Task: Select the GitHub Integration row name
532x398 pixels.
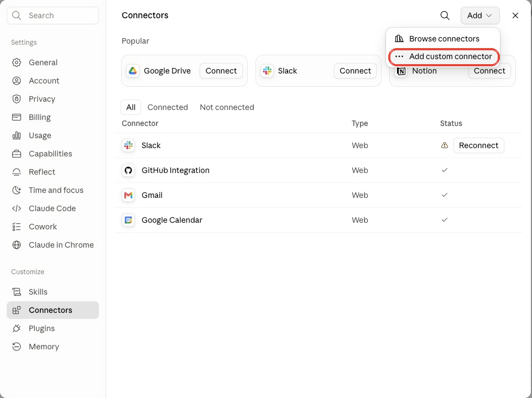Action: click(175, 170)
